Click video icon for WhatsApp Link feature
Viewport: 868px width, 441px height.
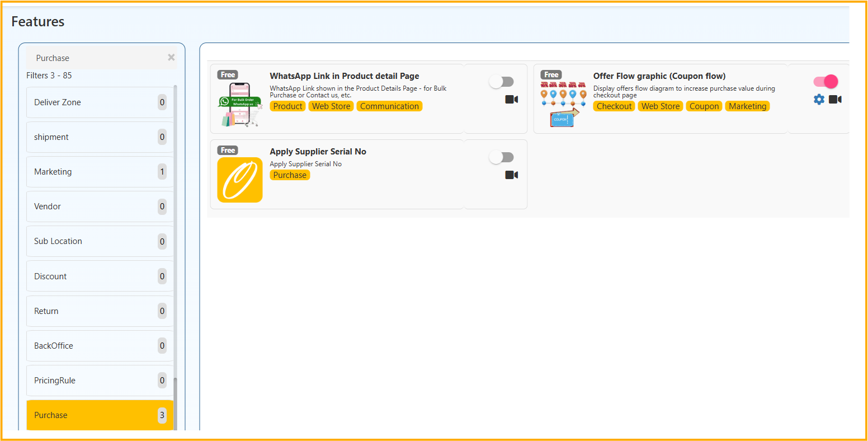coord(511,100)
